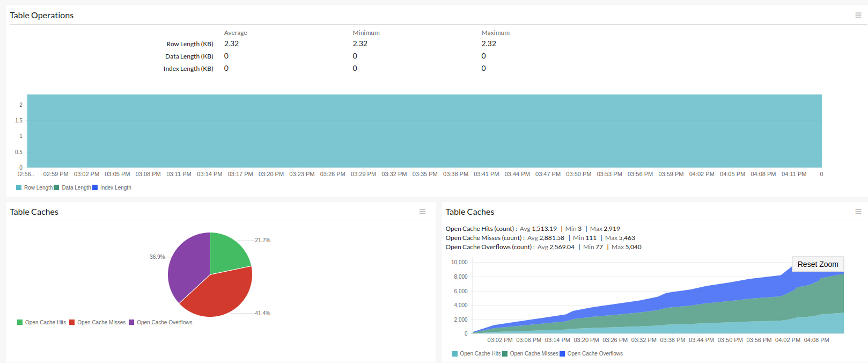
Task: Toggle Open Cache Hits legend under area chart
Action: (476, 353)
